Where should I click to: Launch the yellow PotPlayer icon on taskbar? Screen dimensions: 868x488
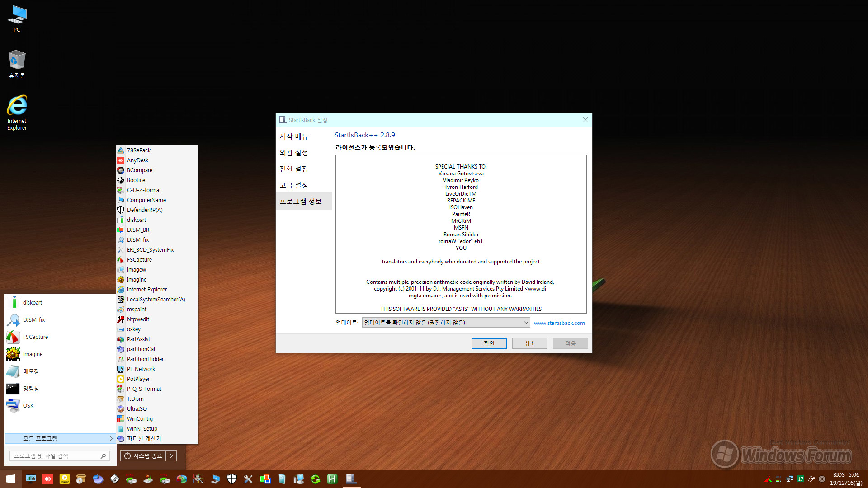coord(65,479)
